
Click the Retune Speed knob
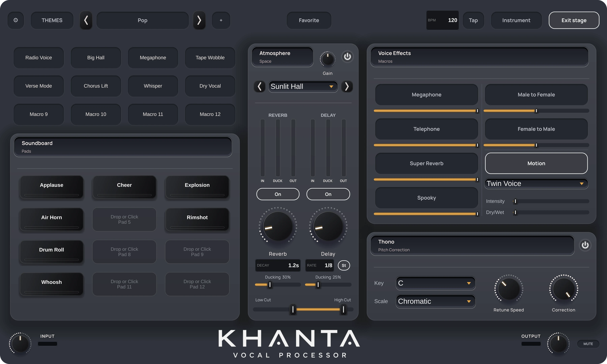[509, 289]
